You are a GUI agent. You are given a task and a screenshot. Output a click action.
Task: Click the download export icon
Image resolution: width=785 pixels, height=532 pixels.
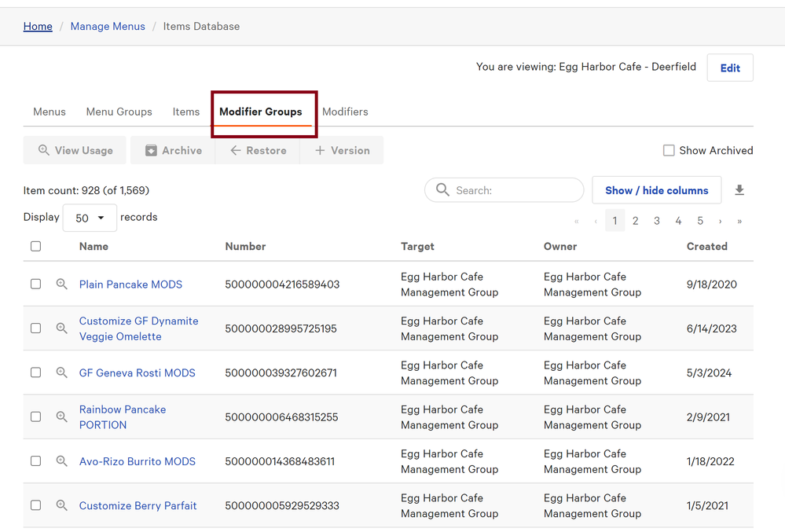coord(739,190)
